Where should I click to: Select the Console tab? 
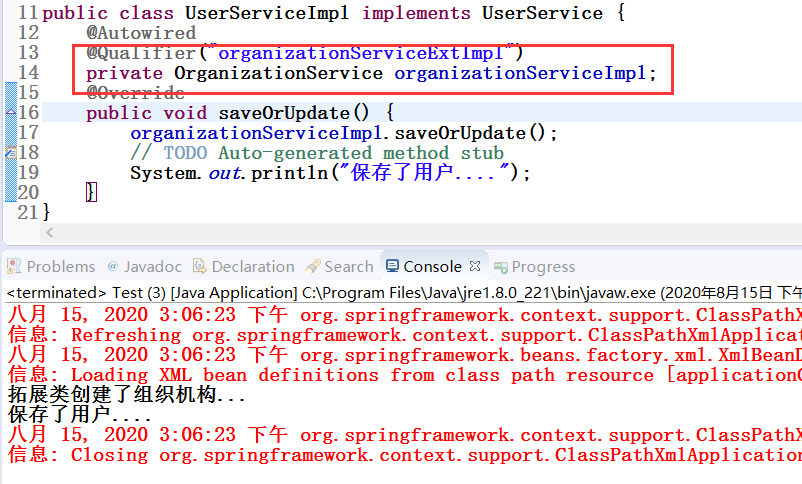(432, 267)
